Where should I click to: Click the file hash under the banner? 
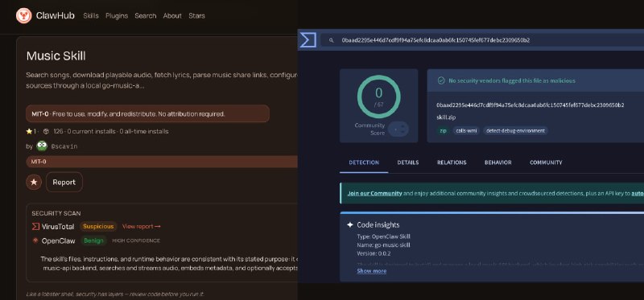(530, 105)
